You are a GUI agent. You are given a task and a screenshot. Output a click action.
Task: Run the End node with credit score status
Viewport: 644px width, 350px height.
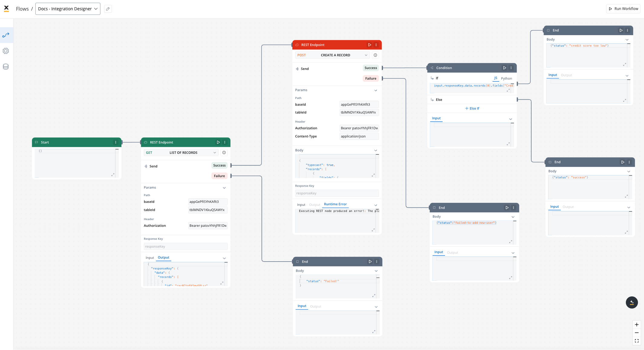coord(621,30)
